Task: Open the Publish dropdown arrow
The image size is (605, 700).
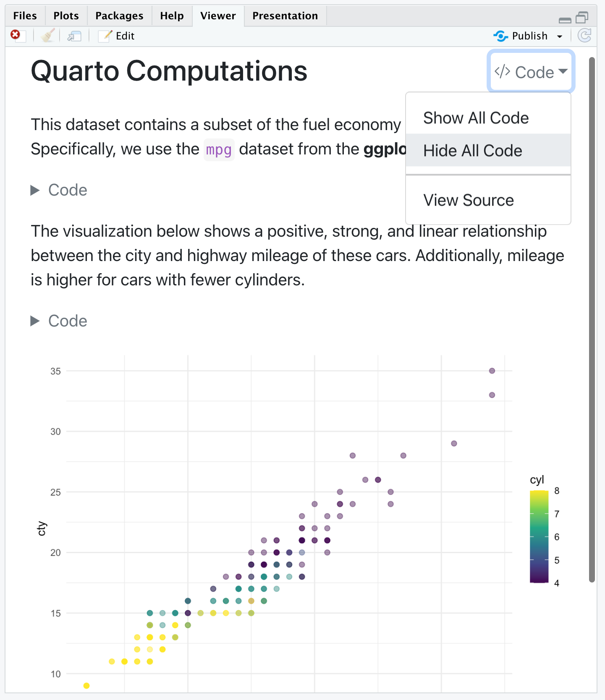Action: (x=560, y=36)
